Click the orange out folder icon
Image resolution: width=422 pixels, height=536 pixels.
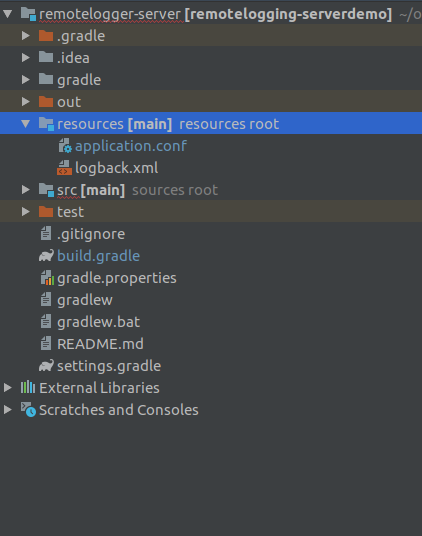(x=46, y=102)
